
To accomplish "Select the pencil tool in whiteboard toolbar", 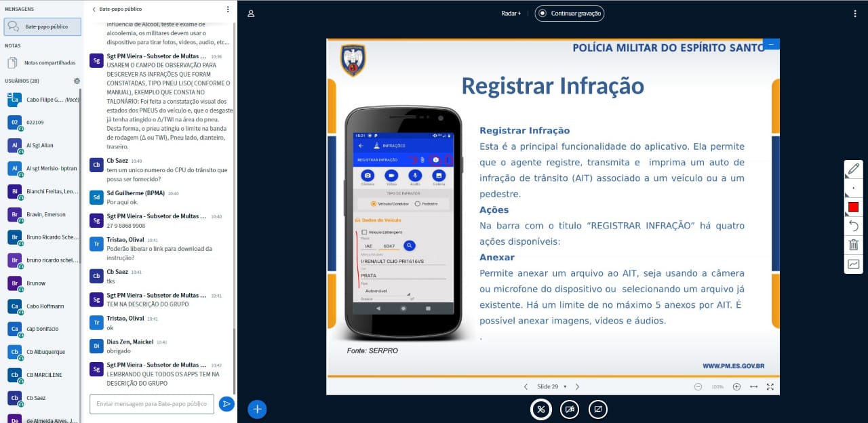I will point(853,169).
